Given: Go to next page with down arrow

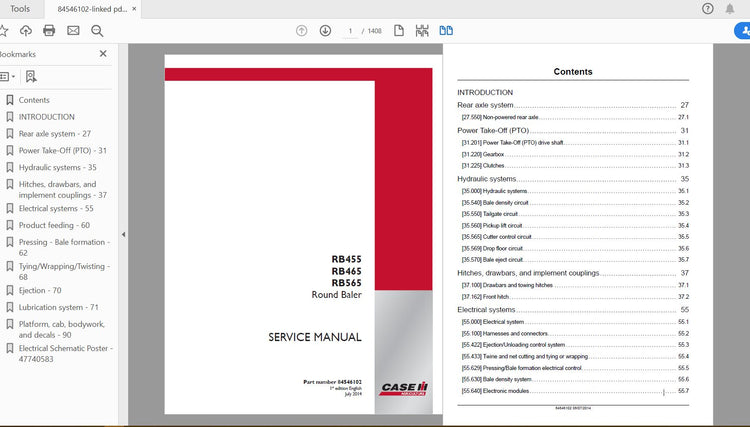Looking at the screenshot, I should (x=325, y=31).
